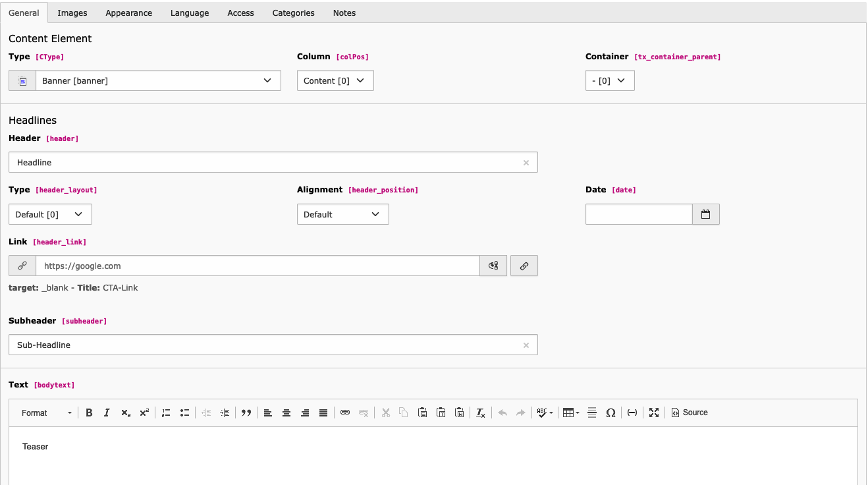Screen dimensions: 868x485
Task: Toggle italic formatting in the text editor
Action: point(107,413)
